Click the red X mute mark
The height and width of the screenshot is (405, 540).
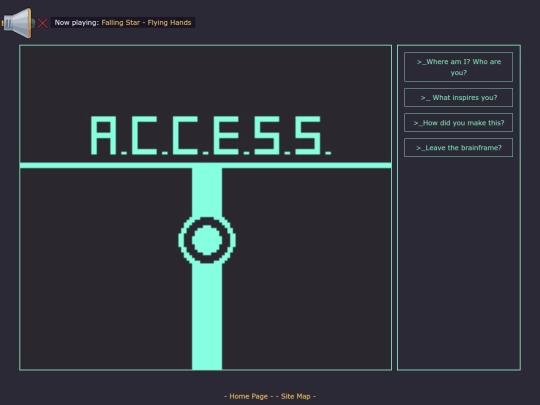point(43,23)
